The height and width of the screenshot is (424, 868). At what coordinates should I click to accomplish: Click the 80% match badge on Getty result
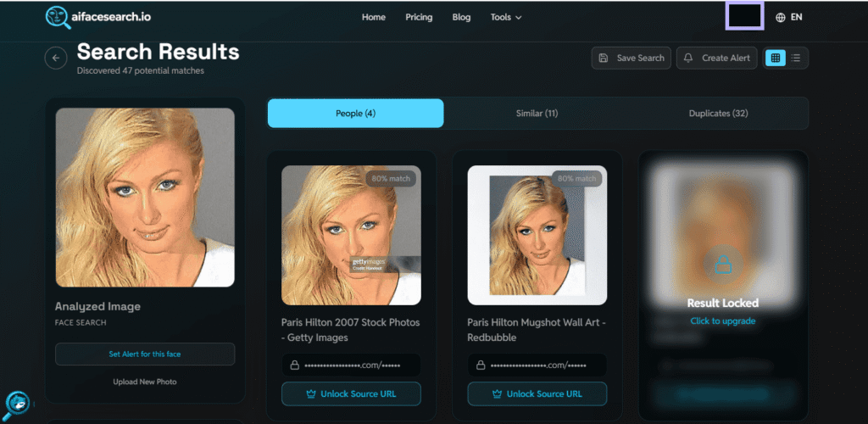[391, 179]
